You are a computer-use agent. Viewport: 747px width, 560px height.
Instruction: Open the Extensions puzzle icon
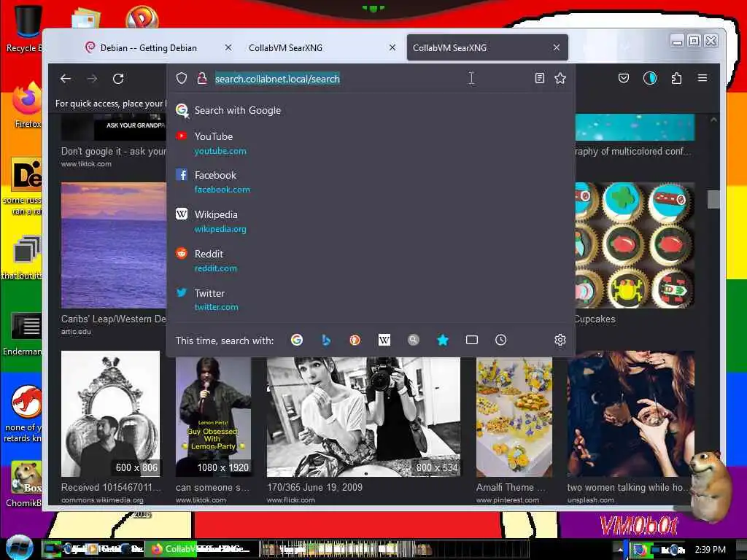[x=676, y=78]
